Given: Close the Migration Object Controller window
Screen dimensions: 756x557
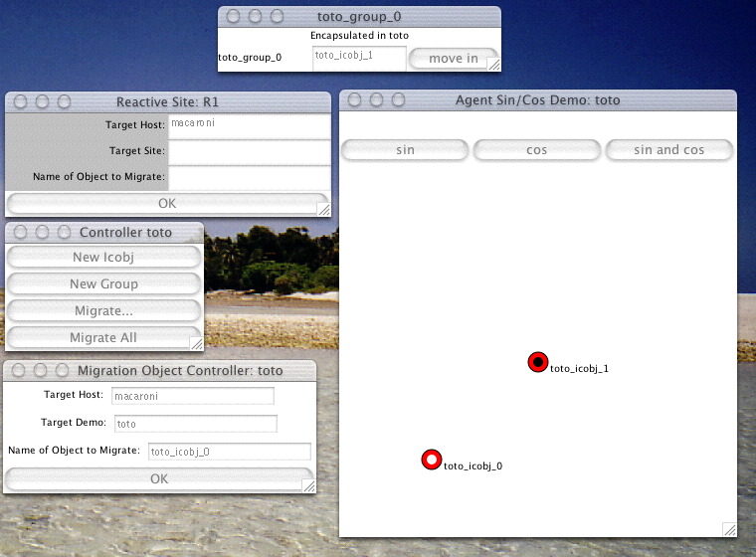Looking at the screenshot, I should pos(18,370).
